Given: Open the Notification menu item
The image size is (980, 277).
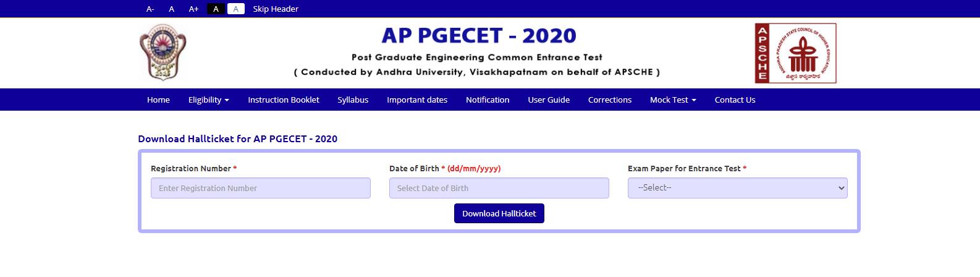Looking at the screenshot, I should (488, 100).
